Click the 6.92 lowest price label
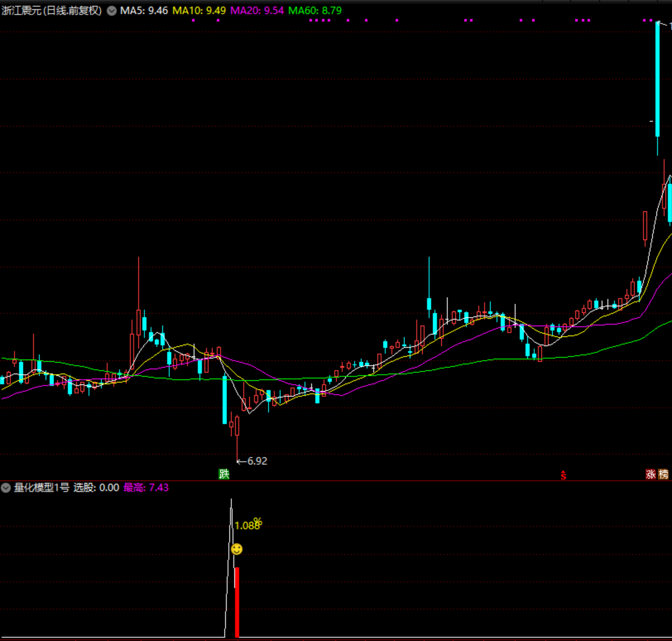The width and height of the screenshot is (672, 641). coord(257,461)
